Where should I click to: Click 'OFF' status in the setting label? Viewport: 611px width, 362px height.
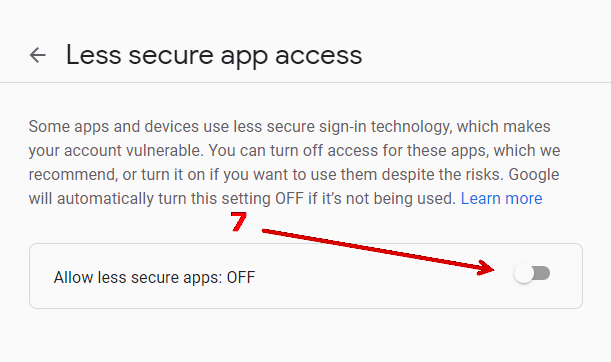(x=241, y=277)
